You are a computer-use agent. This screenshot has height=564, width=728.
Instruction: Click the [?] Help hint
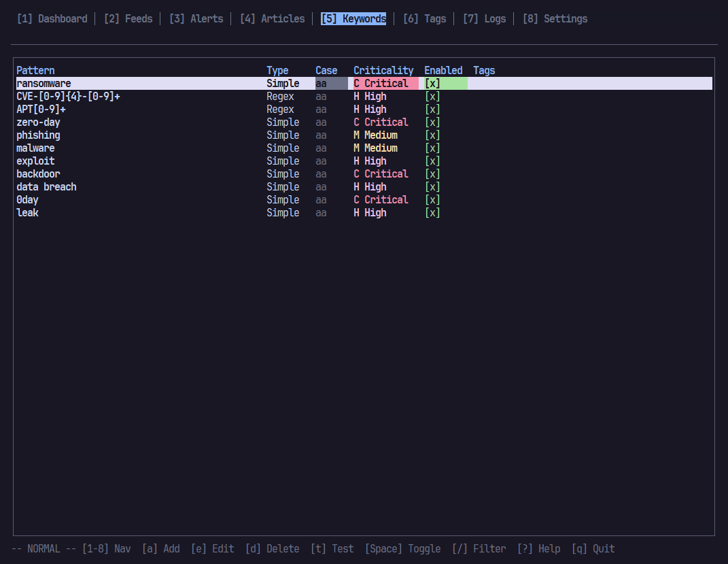click(x=538, y=548)
